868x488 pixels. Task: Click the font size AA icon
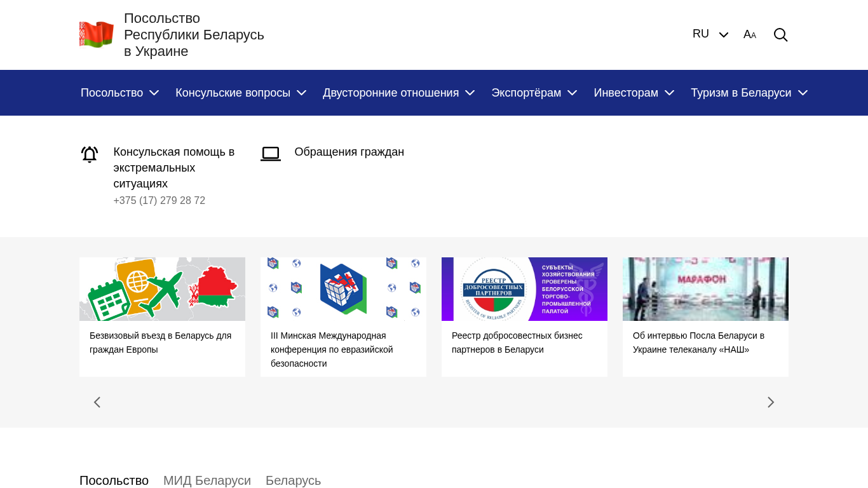(750, 35)
